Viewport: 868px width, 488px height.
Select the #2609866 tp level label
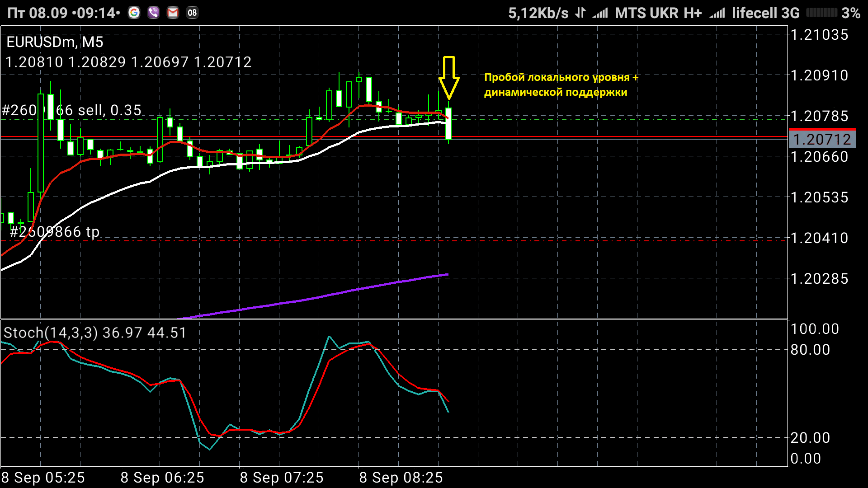point(55,232)
